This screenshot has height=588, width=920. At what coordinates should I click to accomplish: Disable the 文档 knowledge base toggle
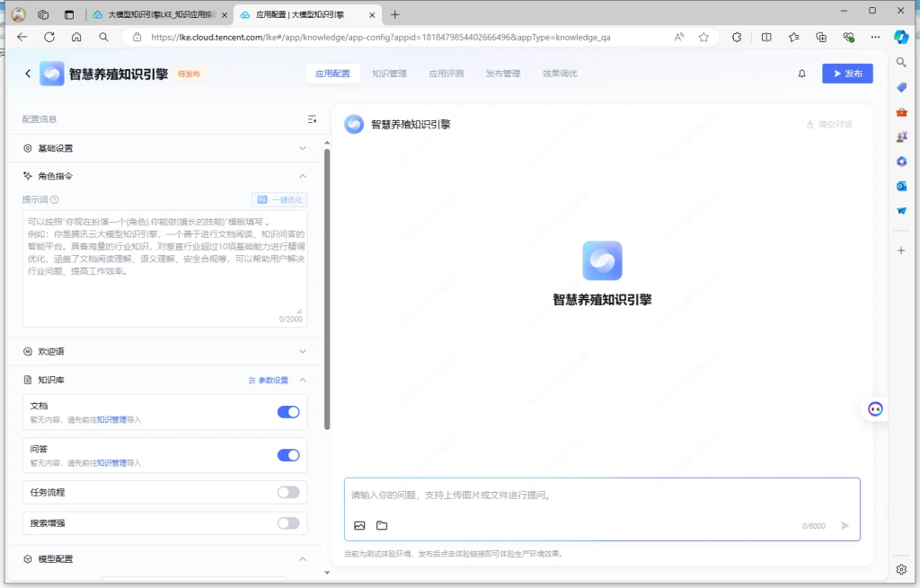(288, 412)
